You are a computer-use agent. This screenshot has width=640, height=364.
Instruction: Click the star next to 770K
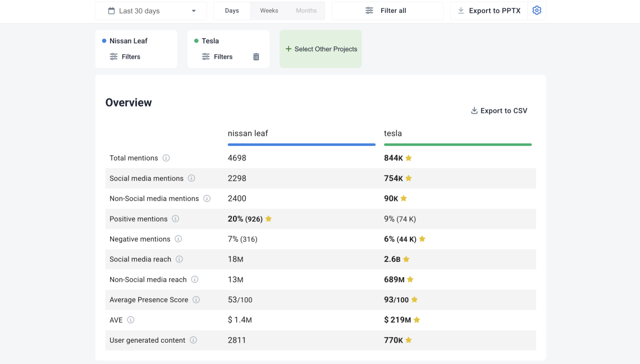(409, 340)
